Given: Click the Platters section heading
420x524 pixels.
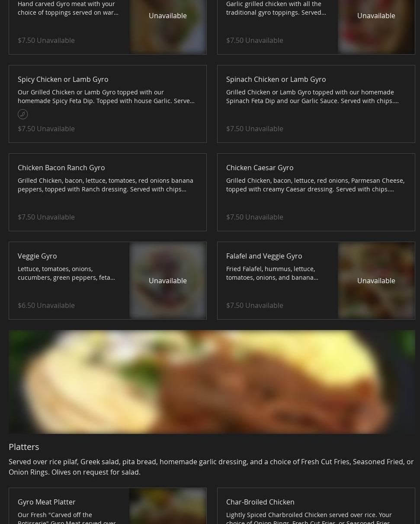Looking at the screenshot, I should (x=24, y=446).
